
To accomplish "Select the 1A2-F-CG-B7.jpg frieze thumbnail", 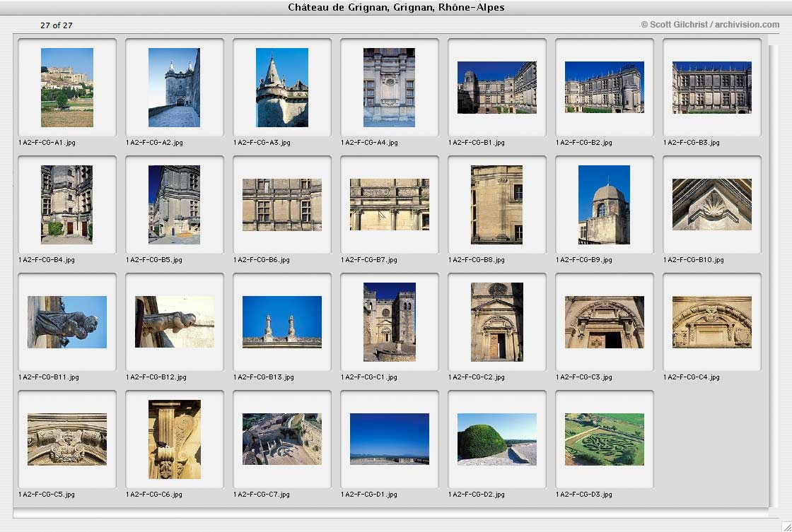I will pyautogui.click(x=390, y=204).
